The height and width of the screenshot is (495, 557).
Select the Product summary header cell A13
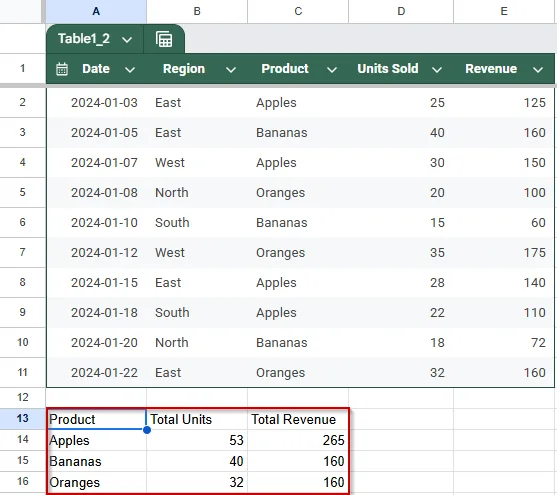(x=96, y=419)
